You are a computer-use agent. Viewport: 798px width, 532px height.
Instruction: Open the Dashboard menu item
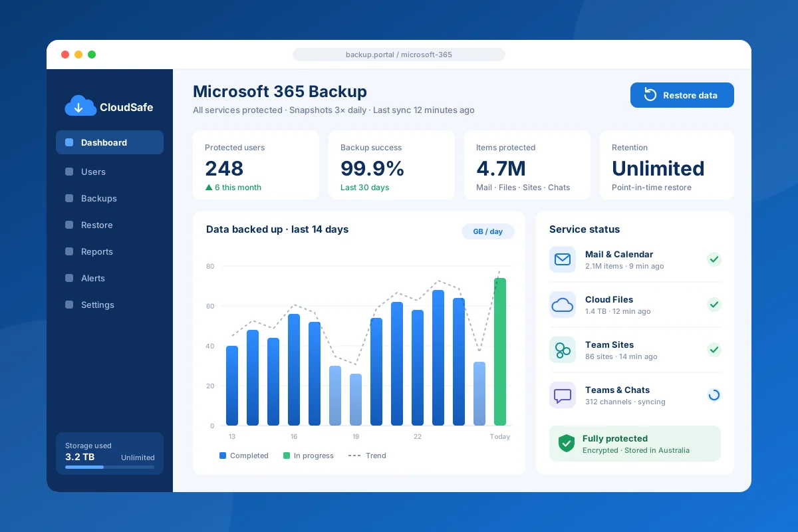pos(110,142)
